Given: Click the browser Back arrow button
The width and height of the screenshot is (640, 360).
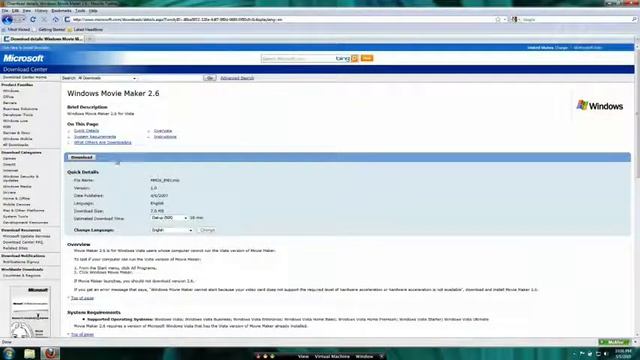Looking at the screenshot, I should pos(7,19).
